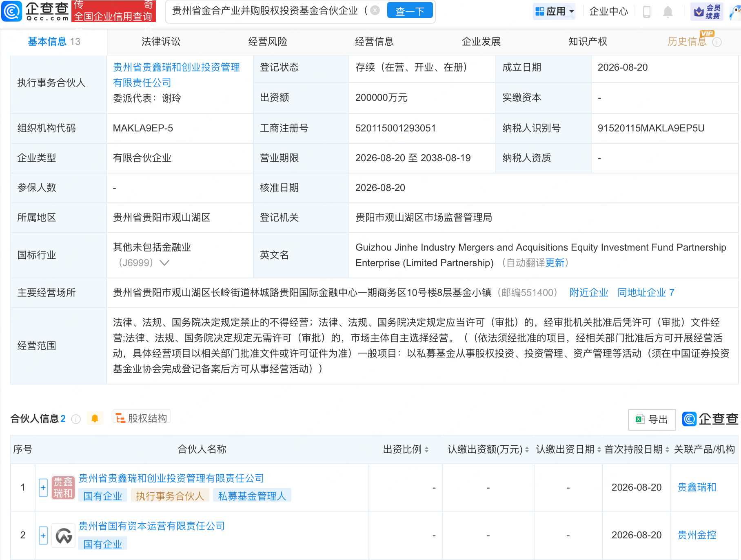Select the 基本信息 tab

click(54, 42)
